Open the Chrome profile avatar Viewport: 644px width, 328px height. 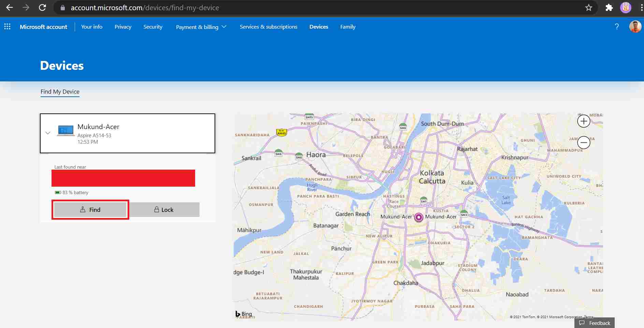coord(626,7)
